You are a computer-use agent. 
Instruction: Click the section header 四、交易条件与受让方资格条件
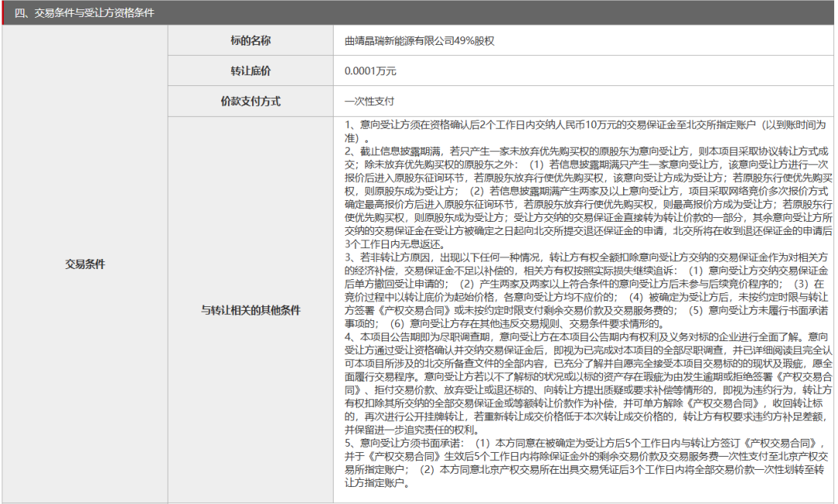click(84, 13)
